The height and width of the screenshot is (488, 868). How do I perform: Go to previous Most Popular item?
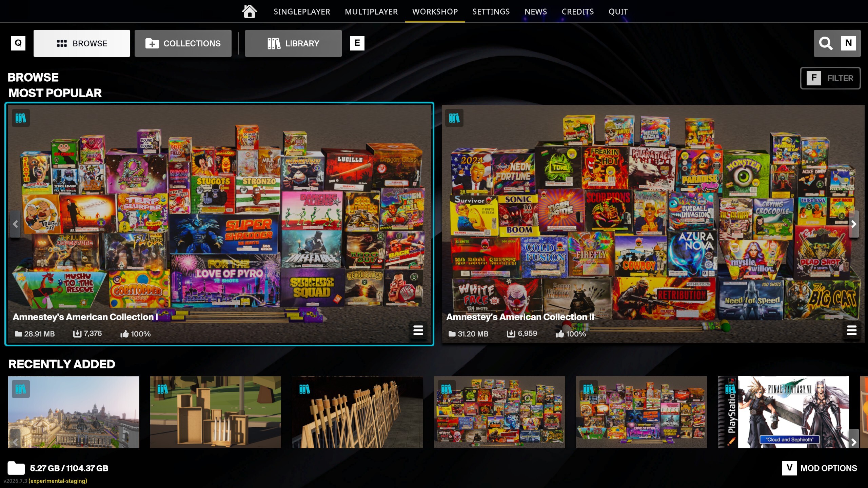[x=15, y=224]
